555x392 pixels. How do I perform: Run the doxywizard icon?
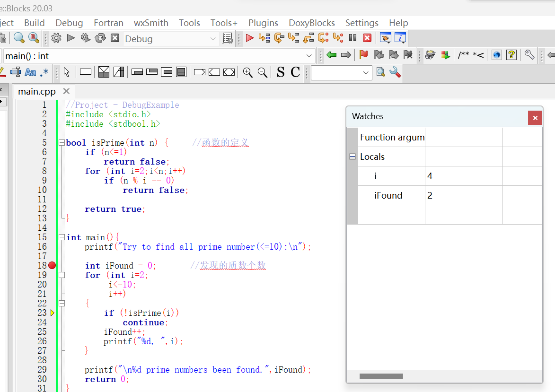430,55
